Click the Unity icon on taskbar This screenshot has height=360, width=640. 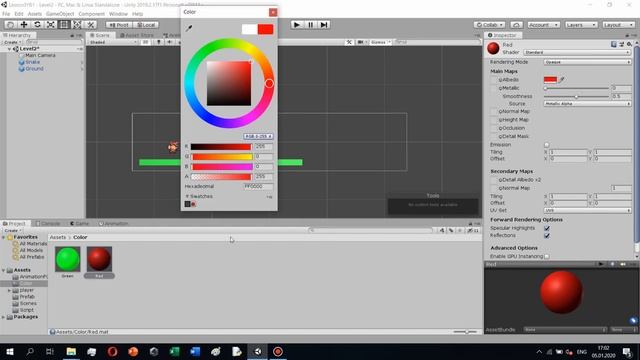258,351
